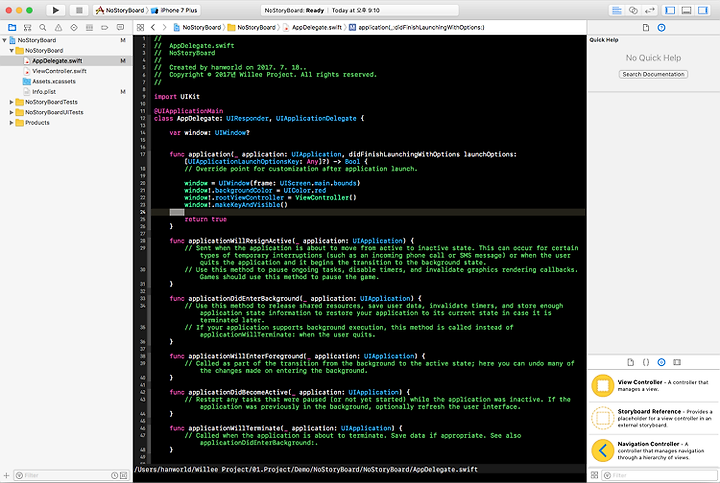Open the Test navigator diamond icon
The height and width of the screenshot is (483, 720).
pos(74,28)
